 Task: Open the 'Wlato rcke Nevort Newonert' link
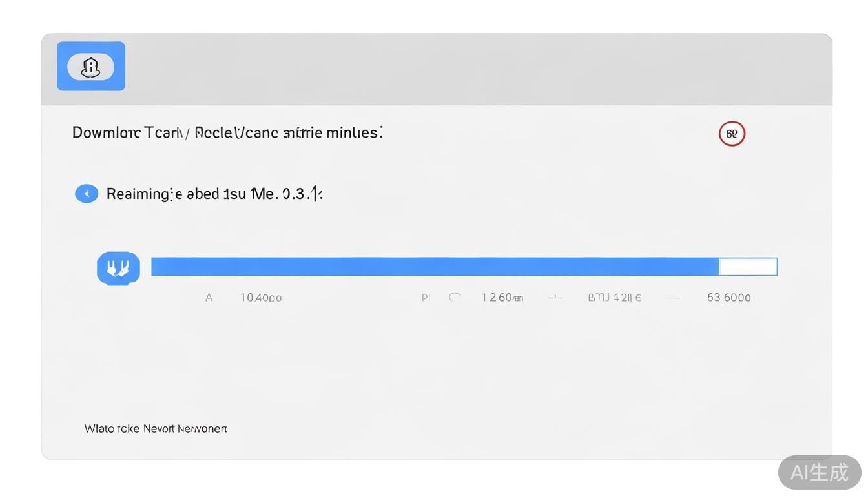(156, 429)
